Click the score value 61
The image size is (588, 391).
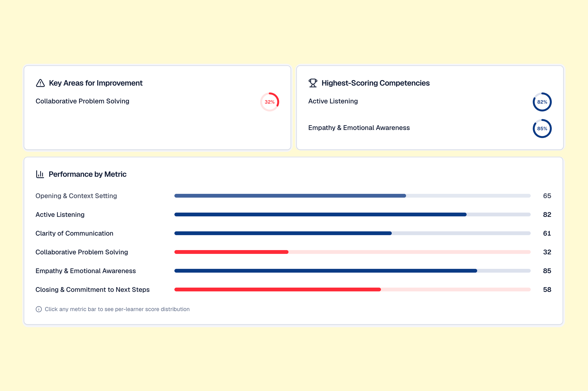(x=547, y=233)
